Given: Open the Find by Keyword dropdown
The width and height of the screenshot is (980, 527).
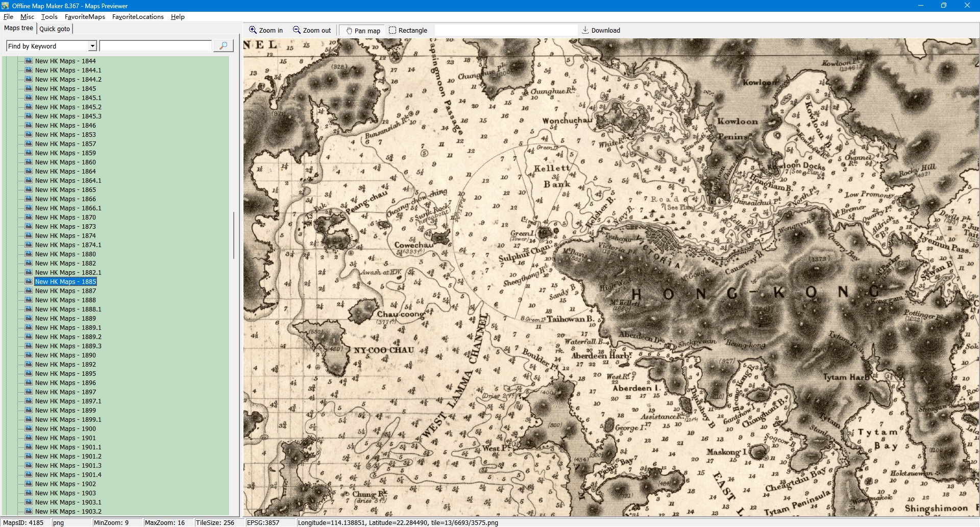Looking at the screenshot, I should click(x=92, y=46).
